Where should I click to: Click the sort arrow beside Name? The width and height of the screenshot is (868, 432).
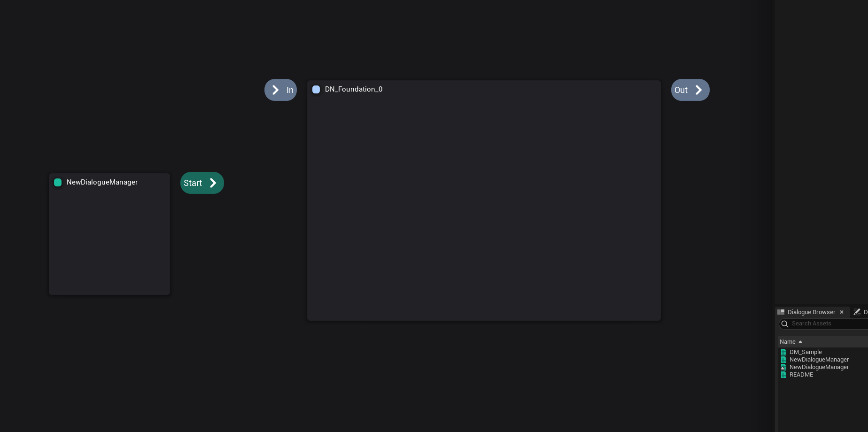coord(800,342)
